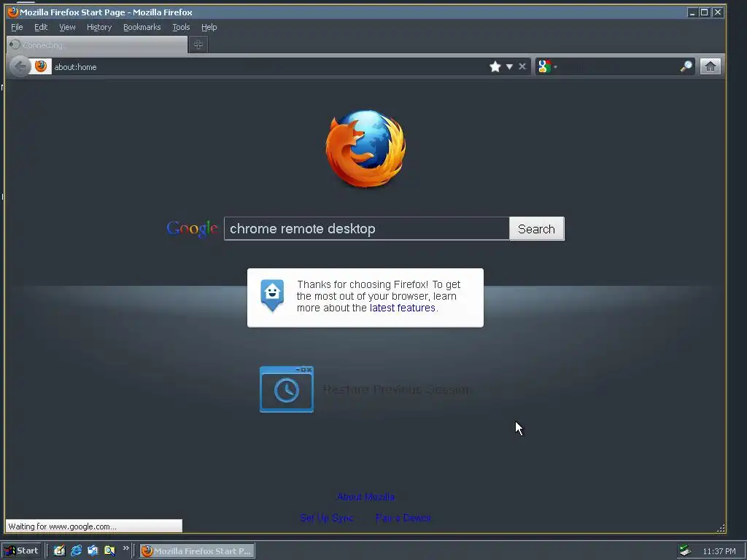This screenshot has height=560, width=747.
Task: Open the address bar history dropdown arrow
Action: click(509, 66)
